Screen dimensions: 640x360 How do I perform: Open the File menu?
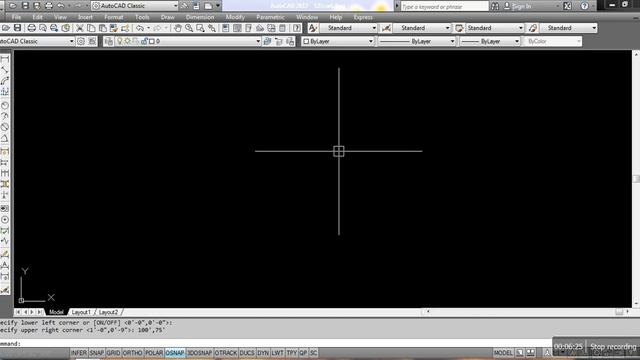pyautogui.click(x=16, y=17)
